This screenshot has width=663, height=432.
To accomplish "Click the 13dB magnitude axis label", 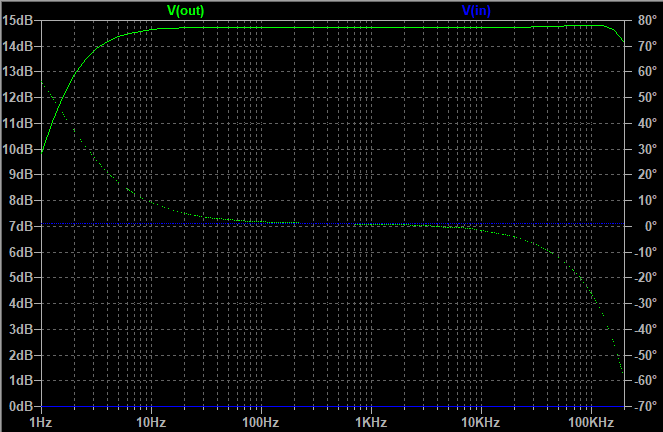I will pyautogui.click(x=17, y=71).
